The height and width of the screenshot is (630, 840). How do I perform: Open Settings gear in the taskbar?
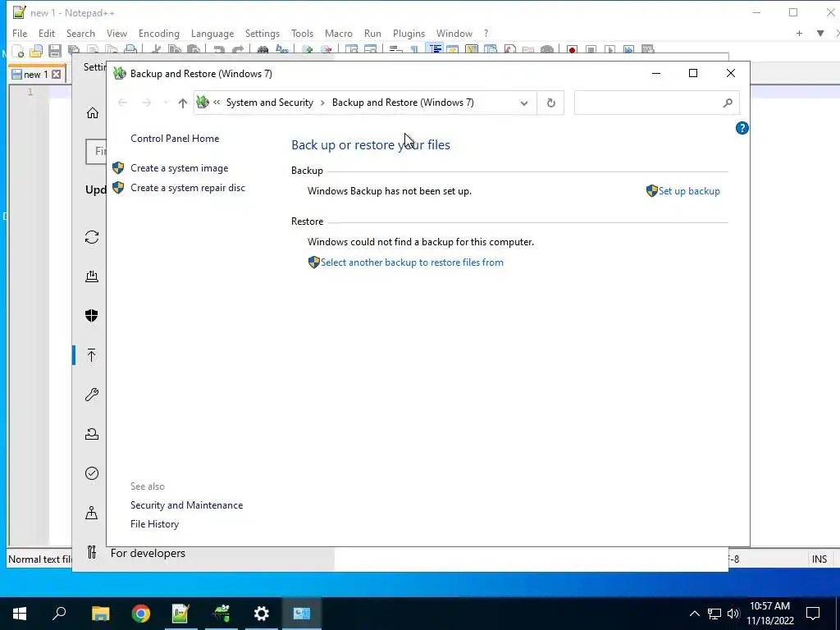[x=262, y=614]
